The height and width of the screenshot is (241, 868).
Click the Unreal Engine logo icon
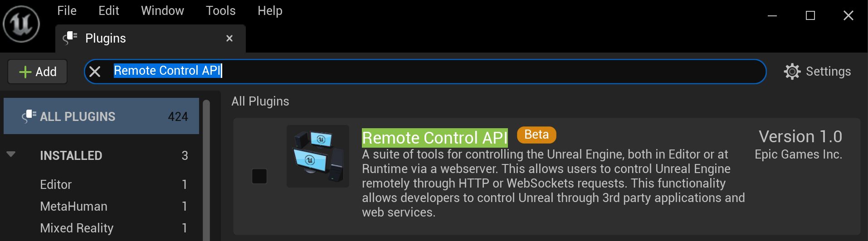click(21, 24)
